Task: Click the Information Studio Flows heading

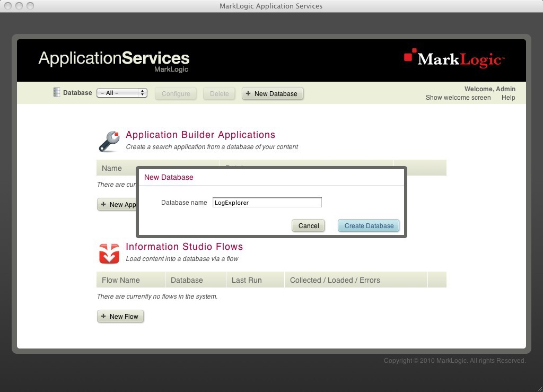Action: click(184, 247)
